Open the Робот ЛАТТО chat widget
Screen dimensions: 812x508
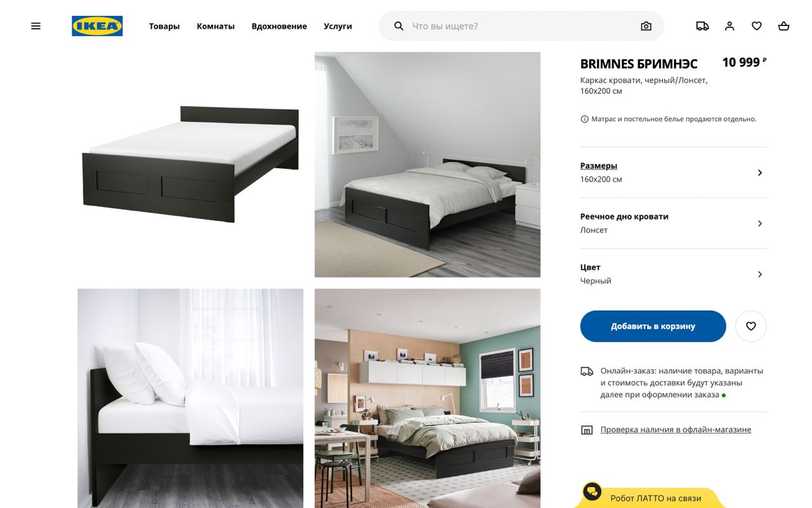(x=650, y=497)
